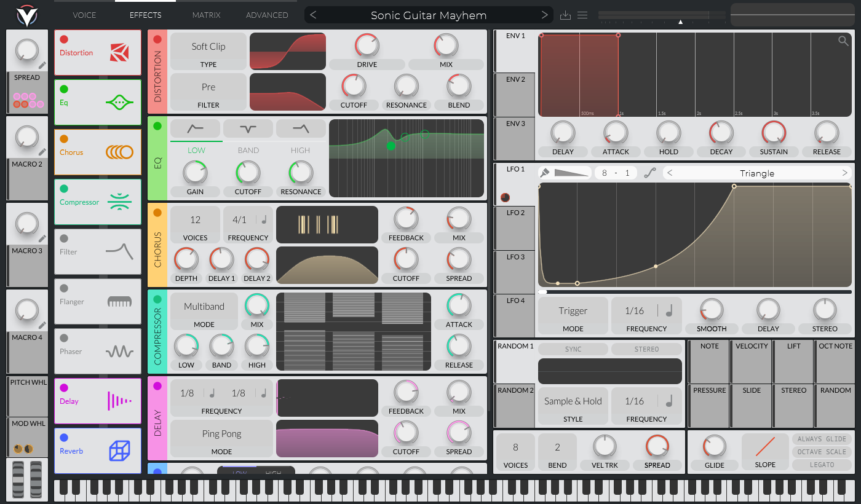Image resolution: width=861 pixels, height=504 pixels.
Task: Click the Macro 2 edit pencil icon
Action: (42, 151)
